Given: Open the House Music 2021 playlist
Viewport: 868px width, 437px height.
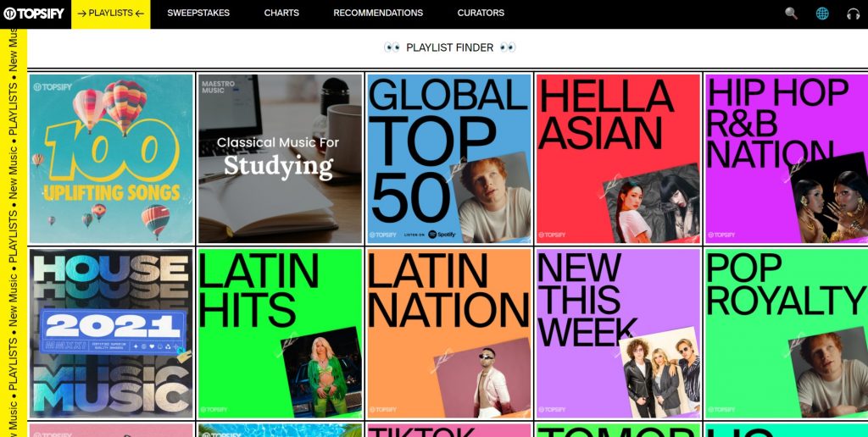Looking at the screenshot, I should [x=111, y=334].
